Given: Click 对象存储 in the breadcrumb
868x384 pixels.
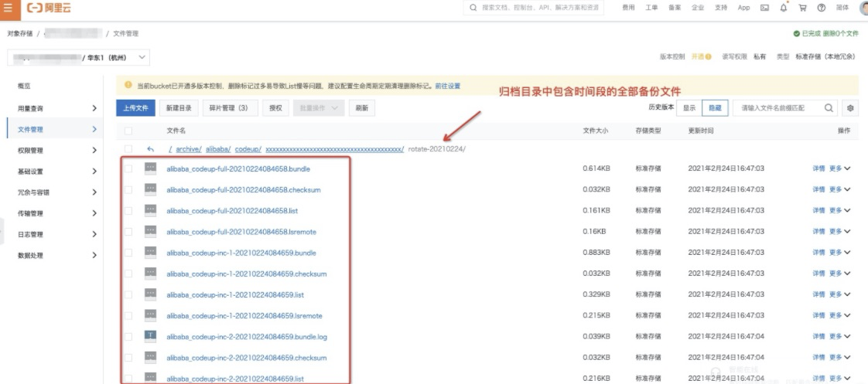Looking at the screenshot, I should pyautogui.click(x=19, y=34).
